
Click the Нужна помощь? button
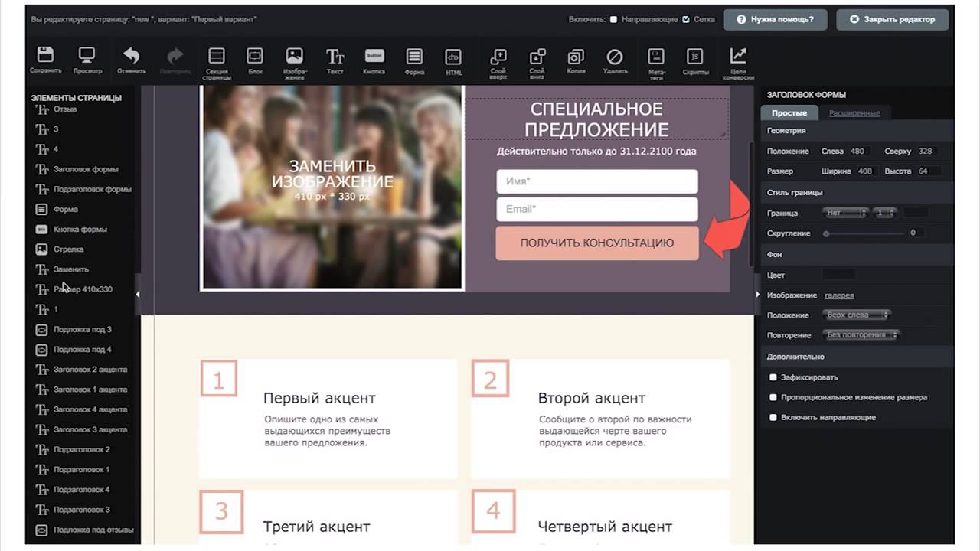(776, 20)
